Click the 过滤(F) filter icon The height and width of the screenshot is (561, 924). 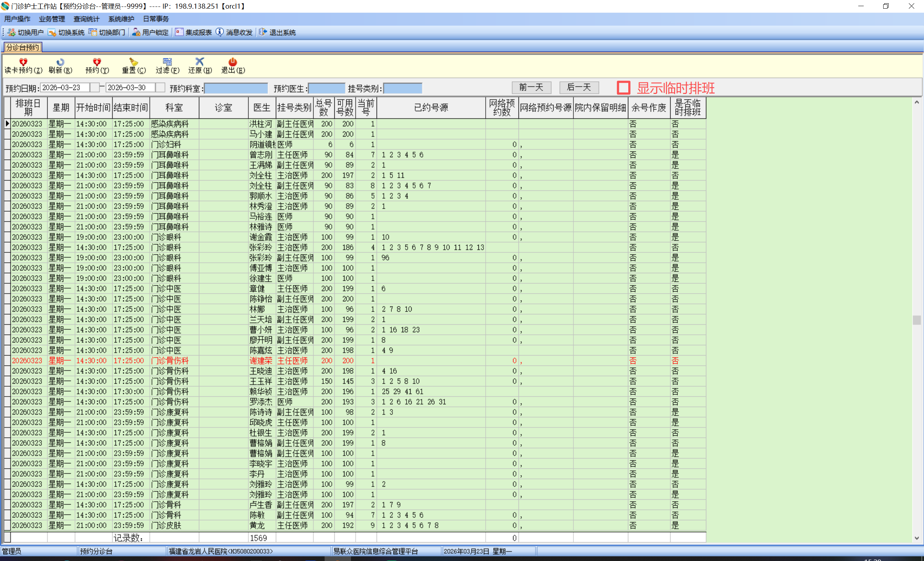(x=167, y=61)
